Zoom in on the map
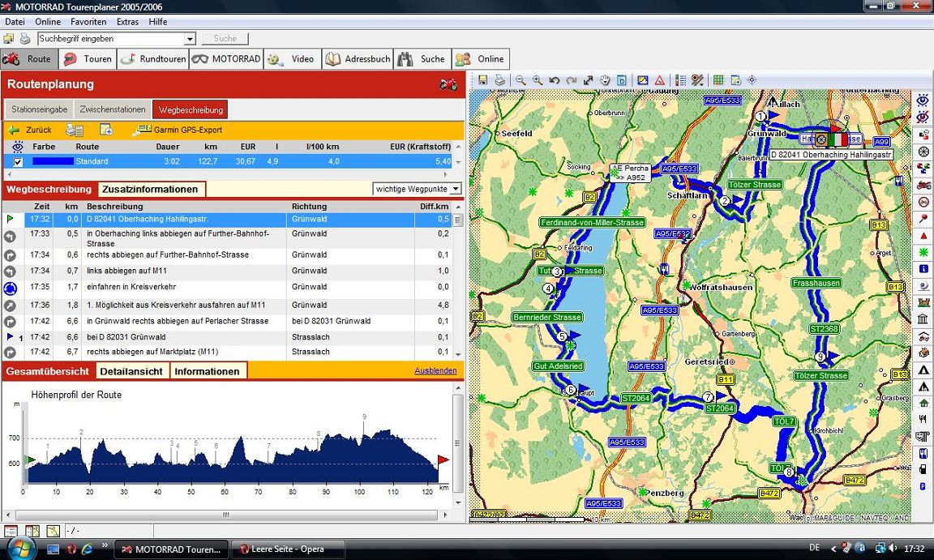Viewport: 934px width, 560px height. click(538, 79)
